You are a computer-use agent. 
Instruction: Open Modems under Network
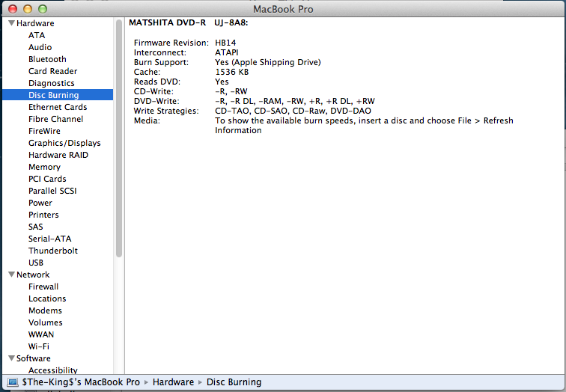pos(45,310)
